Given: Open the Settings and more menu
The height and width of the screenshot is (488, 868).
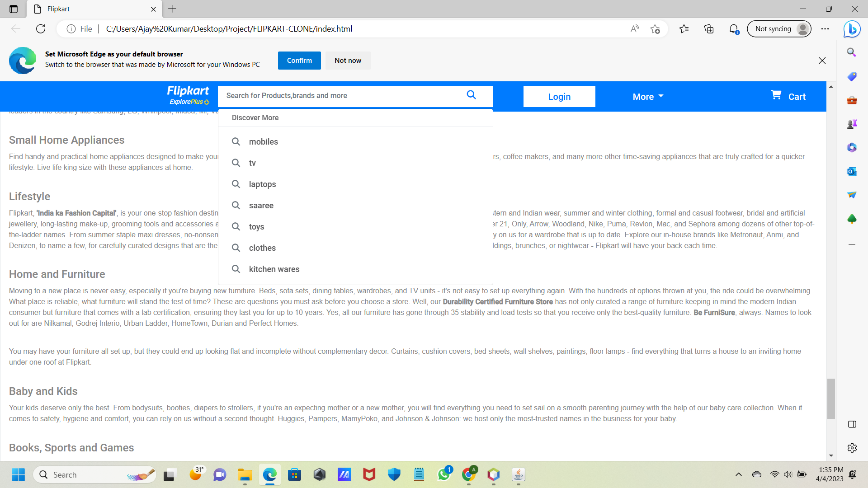Looking at the screenshot, I should (x=826, y=28).
